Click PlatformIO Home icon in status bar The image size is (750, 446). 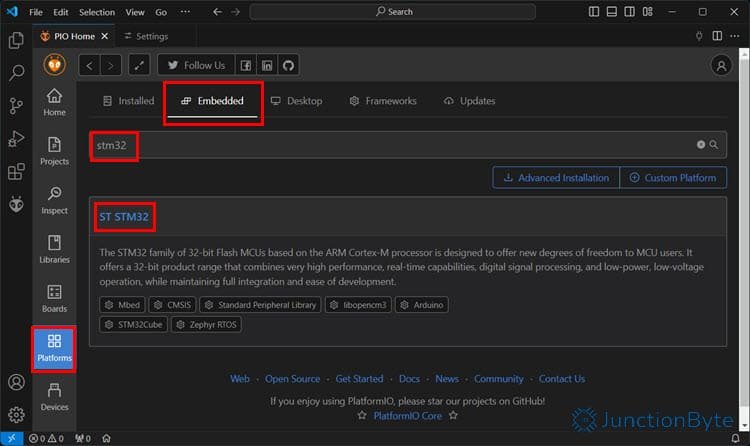click(107, 438)
